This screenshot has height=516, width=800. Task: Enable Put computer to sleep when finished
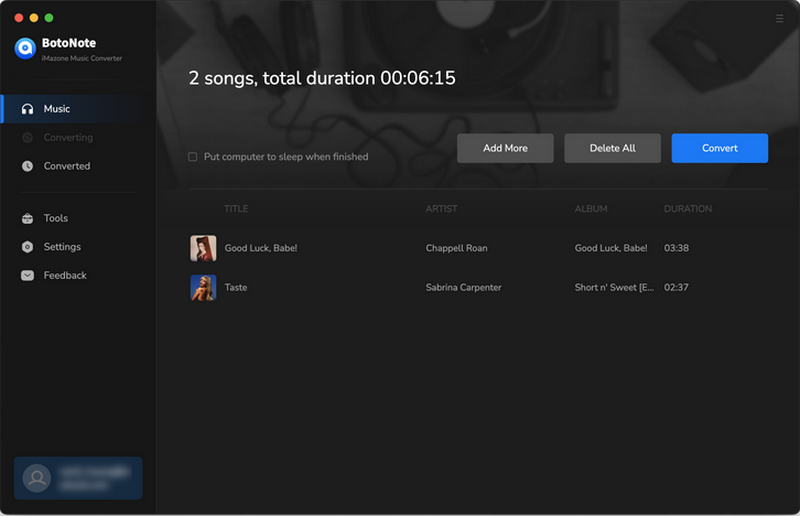(193, 157)
